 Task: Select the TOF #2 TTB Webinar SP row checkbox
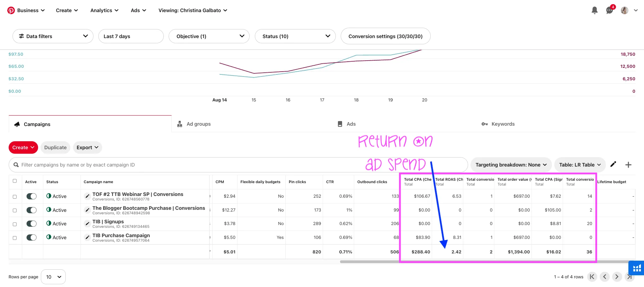(15, 197)
